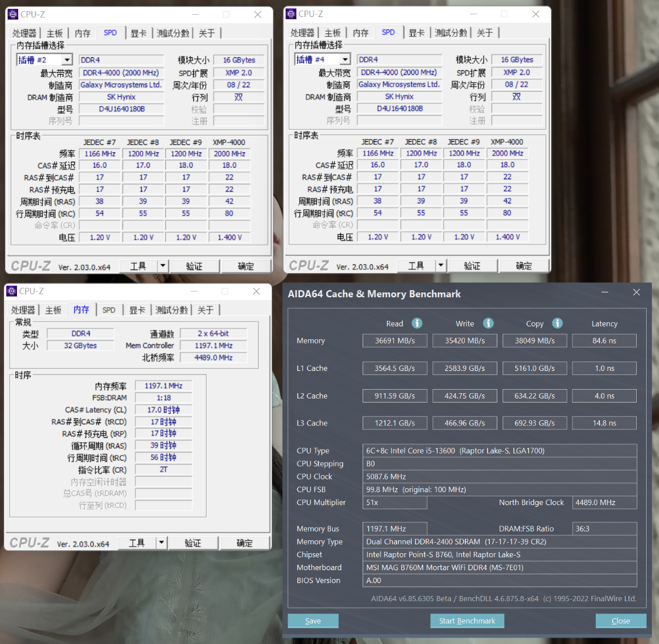Open 关于 tab in slot #4 window
Screen dimensions: 659x644
pyautogui.click(x=484, y=33)
